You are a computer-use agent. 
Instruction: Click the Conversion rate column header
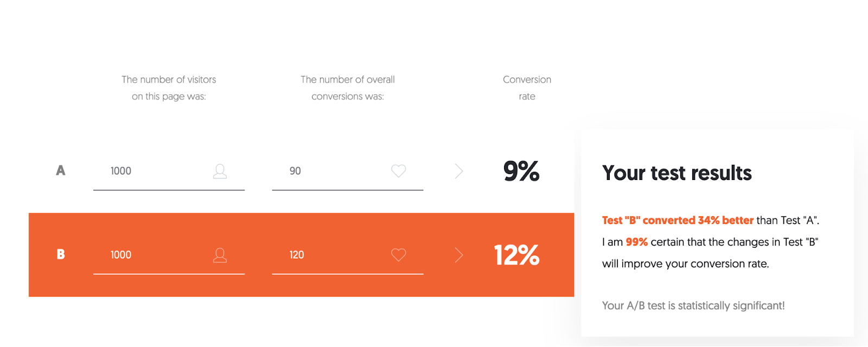[x=526, y=88]
